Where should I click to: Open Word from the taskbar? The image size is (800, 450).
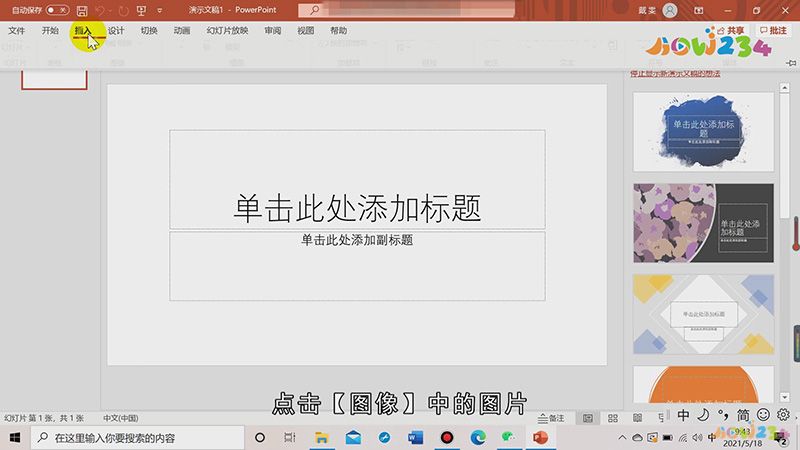pyautogui.click(x=416, y=437)
